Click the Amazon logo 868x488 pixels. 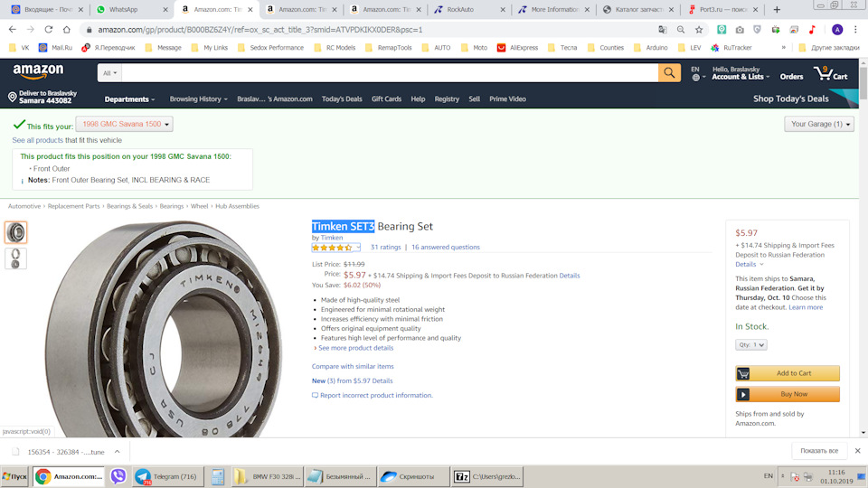(x=38, y=70)
